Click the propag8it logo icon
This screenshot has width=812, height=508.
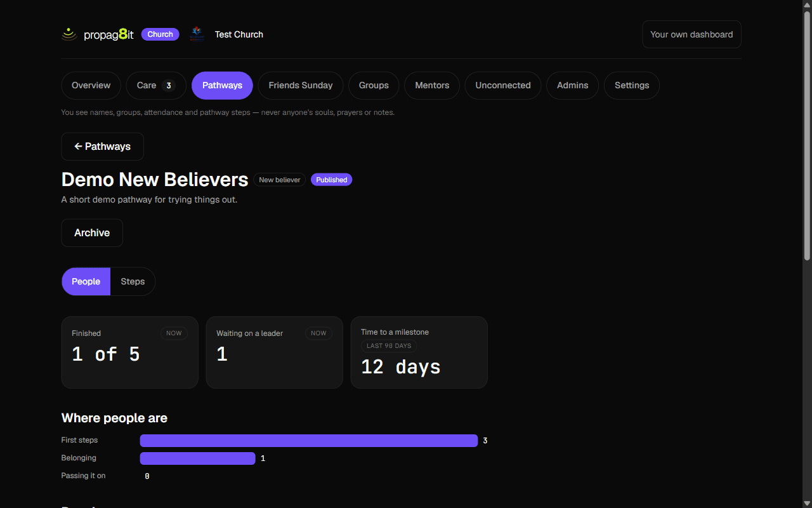pyautogui.click(x=69, y=34)
